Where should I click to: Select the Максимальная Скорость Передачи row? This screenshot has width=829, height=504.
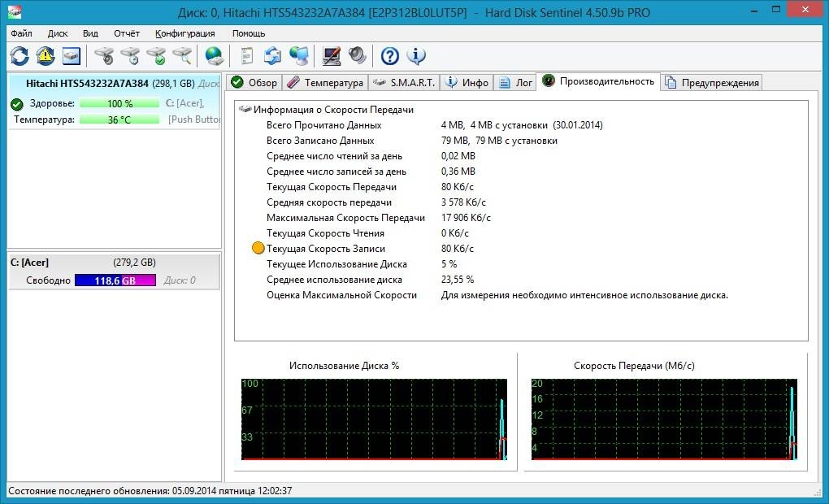378,217
